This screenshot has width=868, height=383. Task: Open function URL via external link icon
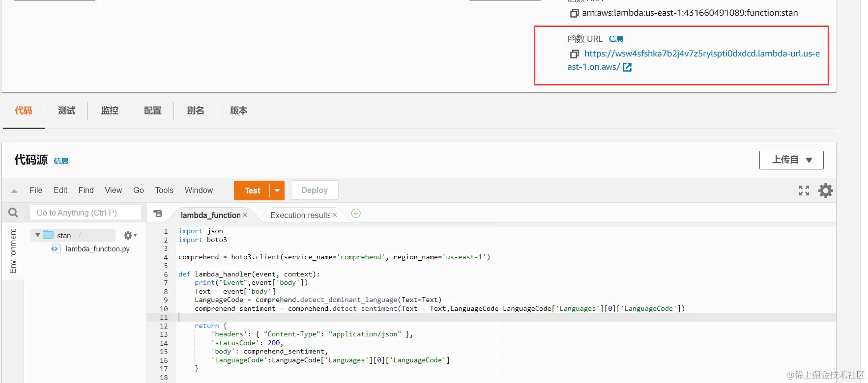click(627, 67)
